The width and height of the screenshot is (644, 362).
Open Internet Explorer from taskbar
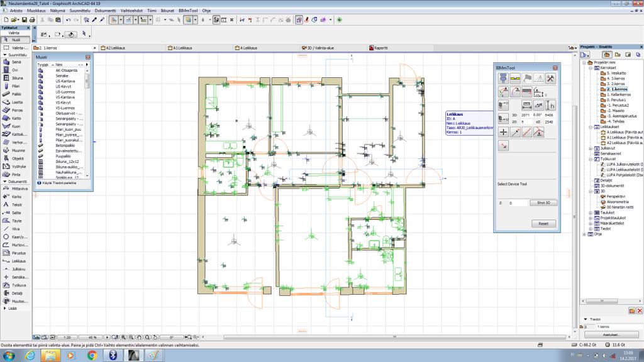pyautogui.click(x=30, y=356)
